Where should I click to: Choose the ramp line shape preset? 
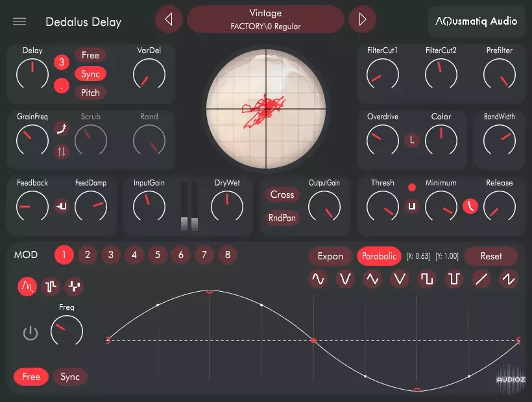481,279
